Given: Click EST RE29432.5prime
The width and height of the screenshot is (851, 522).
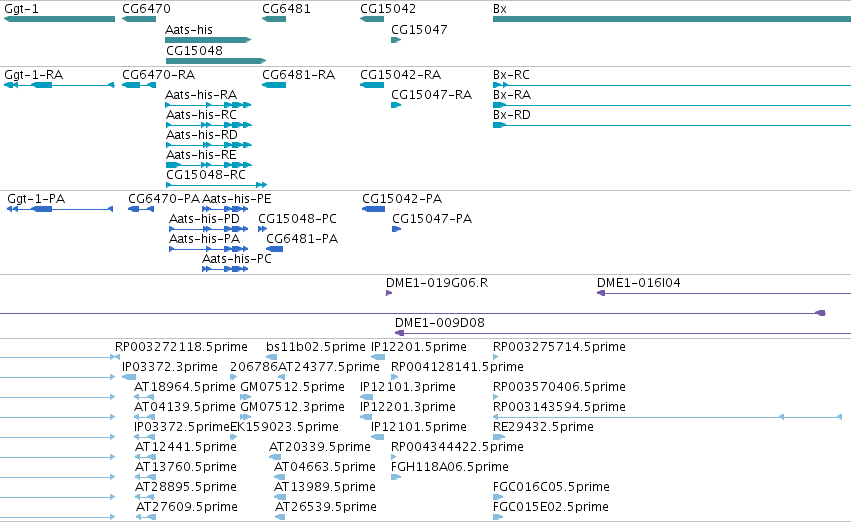Looking at the screenshot, I should 543,427.
